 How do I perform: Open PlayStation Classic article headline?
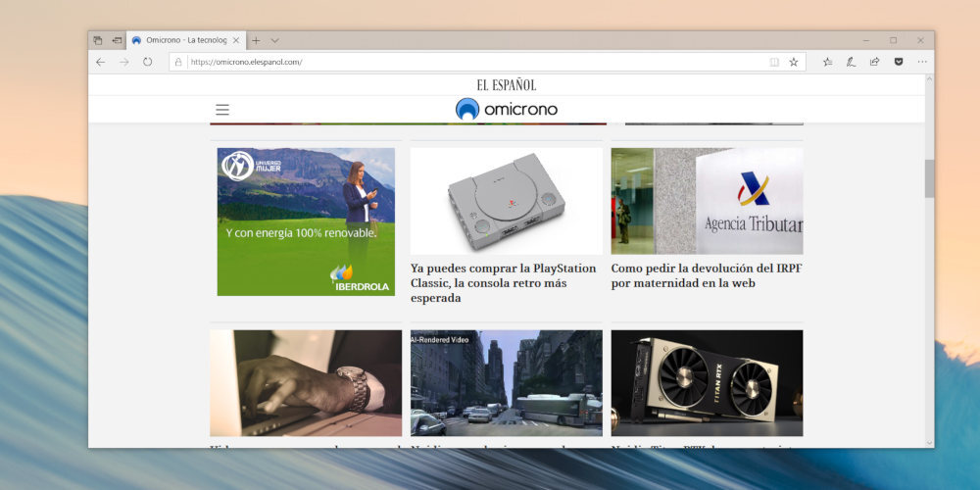[504, 283]
